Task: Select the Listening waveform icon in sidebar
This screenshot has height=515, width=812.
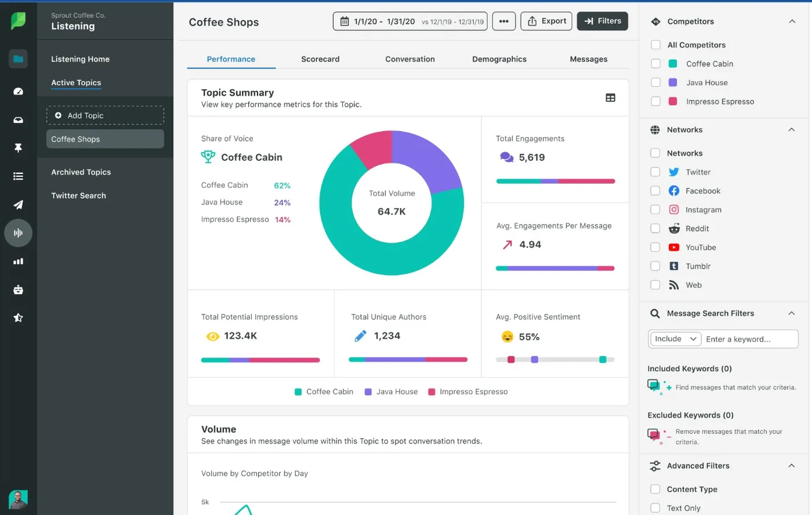Action: pyautogui.click(x=18, y=233)
